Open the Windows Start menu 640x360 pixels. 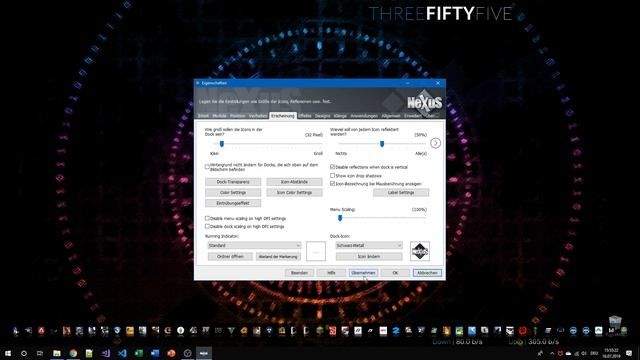point(7,353)
